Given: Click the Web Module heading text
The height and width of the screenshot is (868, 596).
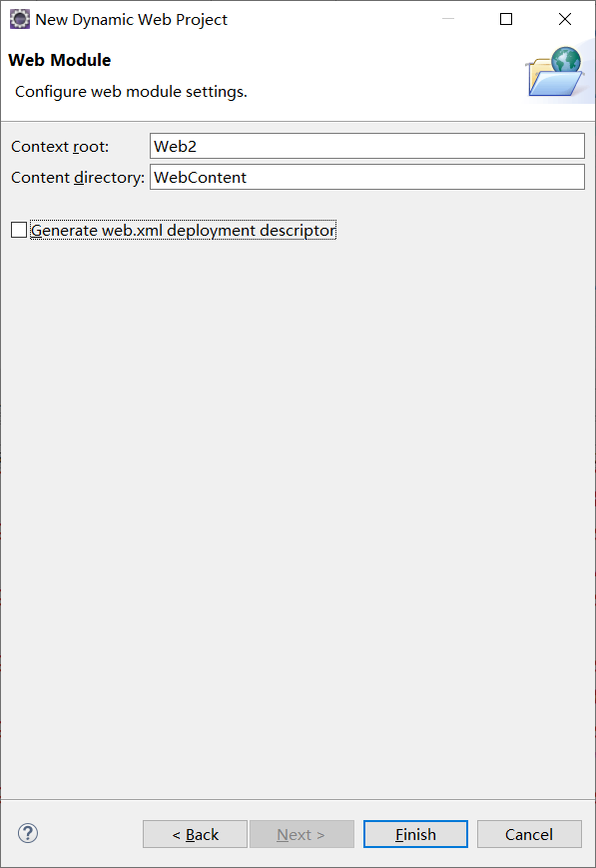Looking at the screenshot, I should coord(60,60).
